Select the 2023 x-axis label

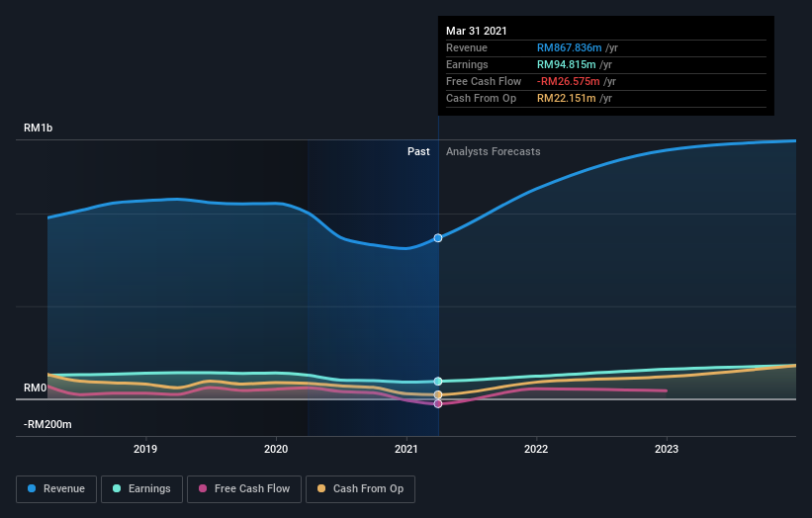(x=667, y=449)
